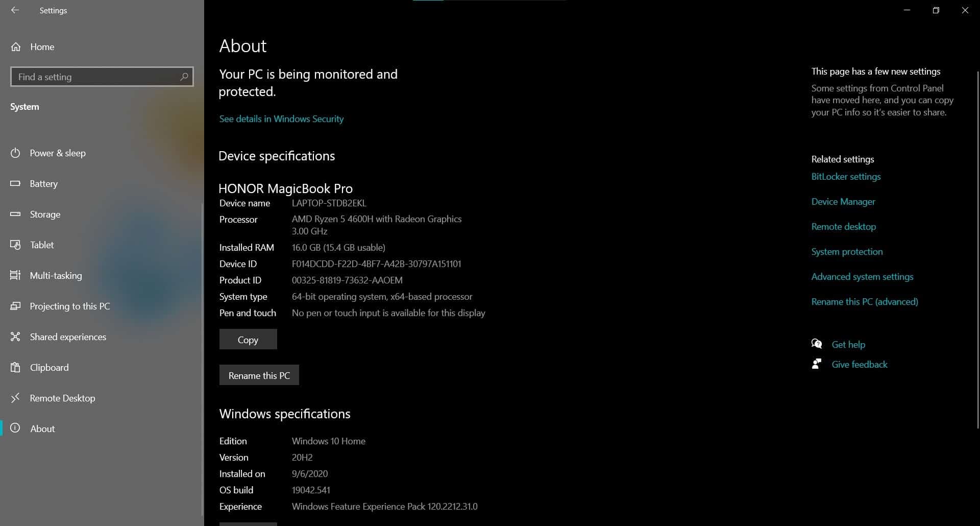Screen dimensions: 980x526
Task: Click the back arrow icon in Settings
Action: 15,10
